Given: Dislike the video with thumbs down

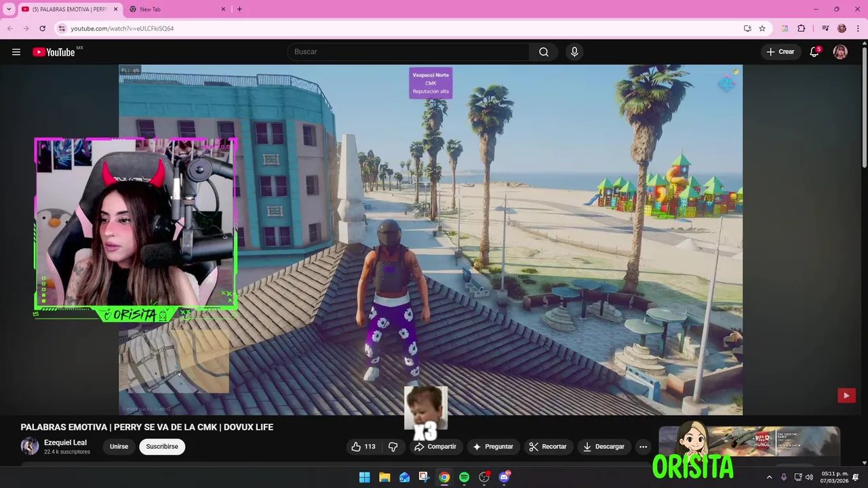Looking at the screenshot, I should click(393, 447).
